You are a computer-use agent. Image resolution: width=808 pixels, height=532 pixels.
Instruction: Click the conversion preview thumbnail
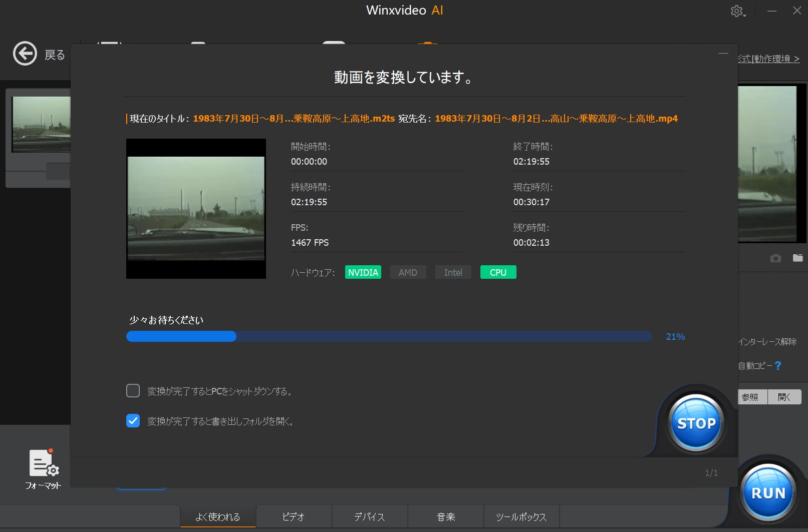point(196,209)
